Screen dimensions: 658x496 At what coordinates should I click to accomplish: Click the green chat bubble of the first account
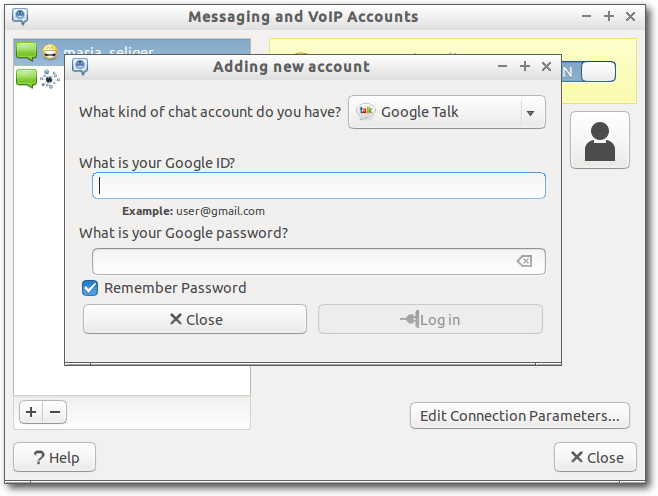tap(26, 52)
